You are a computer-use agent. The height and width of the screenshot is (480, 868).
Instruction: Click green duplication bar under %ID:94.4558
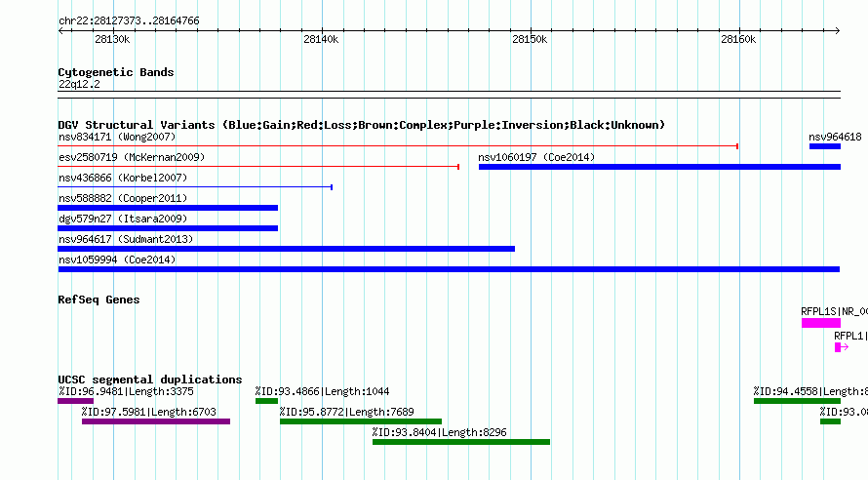point(797,401)
